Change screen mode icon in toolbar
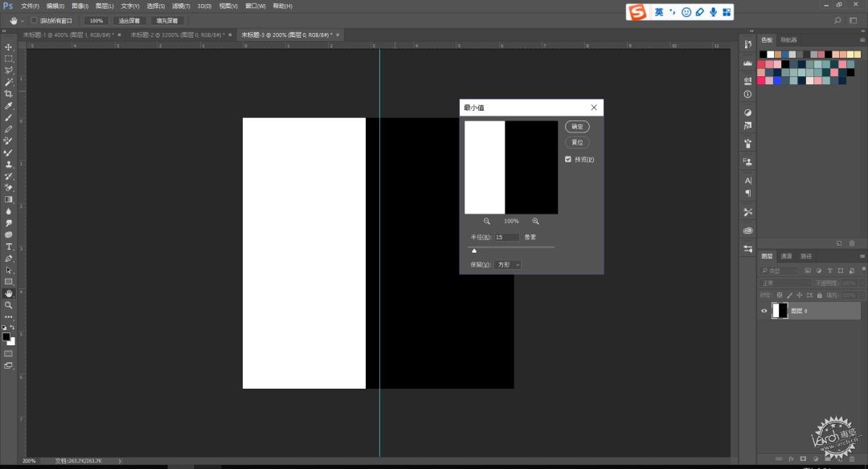The height and width of the screenshot is (469, 868). click(x=8, y=365)
